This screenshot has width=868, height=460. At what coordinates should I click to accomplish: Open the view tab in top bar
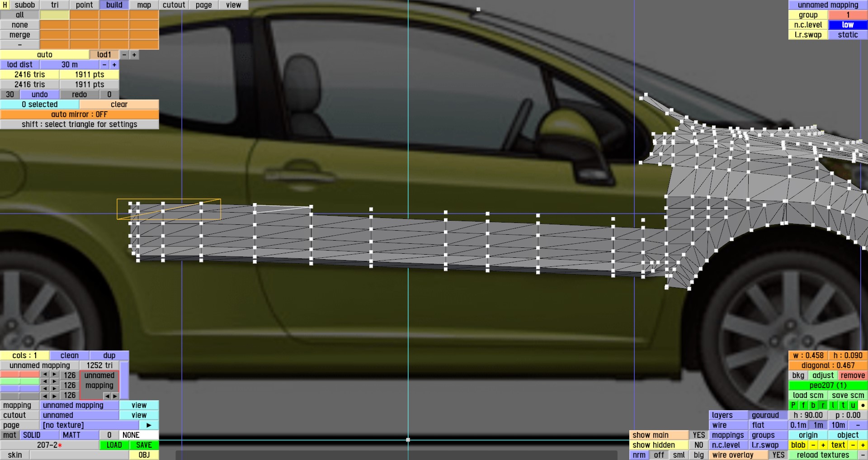click(x=234, y=5)
